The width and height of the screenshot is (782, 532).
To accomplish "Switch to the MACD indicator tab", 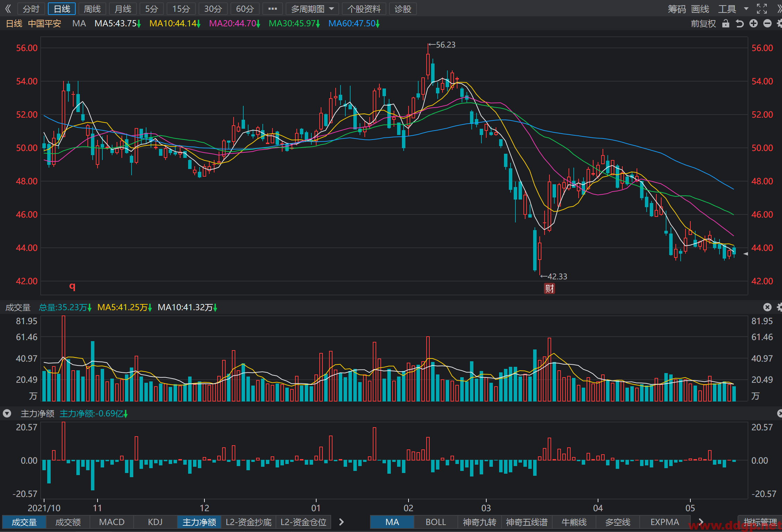I will pyautogui.click(x=112, y=522).
